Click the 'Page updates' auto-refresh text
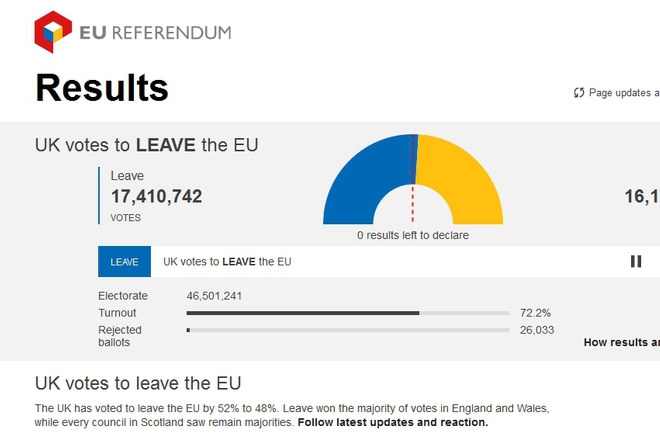The image size is (660, 440). pos(624,93)
